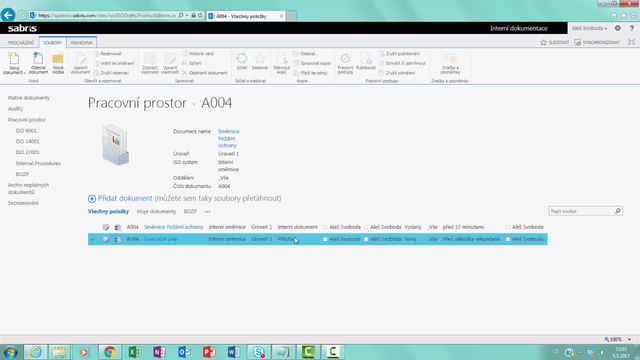
Task: Open Excel from the Windows taskbar
Action: (x=134, y=352)
